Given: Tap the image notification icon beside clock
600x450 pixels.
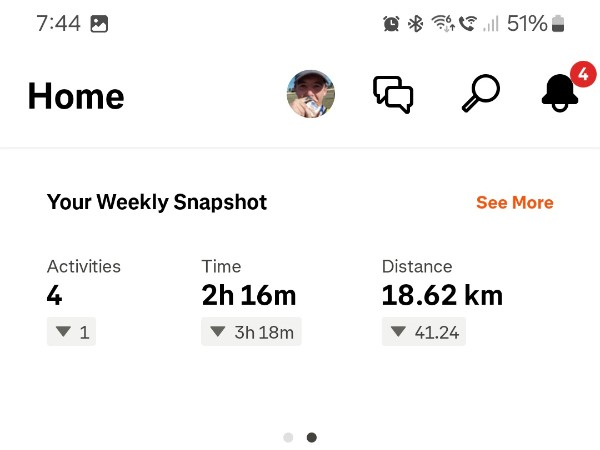Looking at the screenshot, I should pos(99,23).
